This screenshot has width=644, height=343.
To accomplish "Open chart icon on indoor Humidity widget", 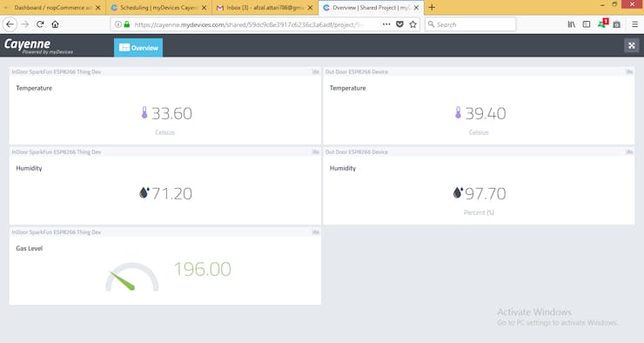I will pyautogui.click(x=315, y=152).
